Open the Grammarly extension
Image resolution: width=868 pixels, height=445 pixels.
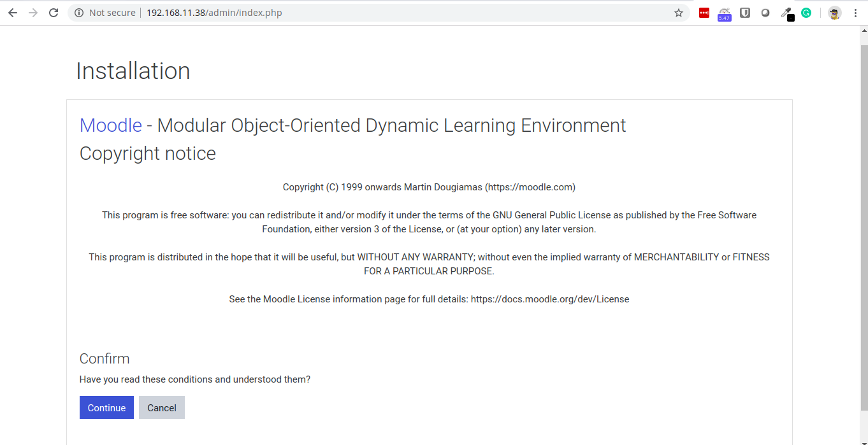(x=806, y=13)
